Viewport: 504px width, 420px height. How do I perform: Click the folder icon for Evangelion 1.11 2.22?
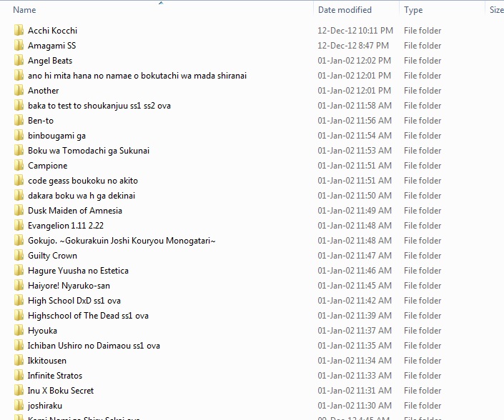[x=19, y=226]
